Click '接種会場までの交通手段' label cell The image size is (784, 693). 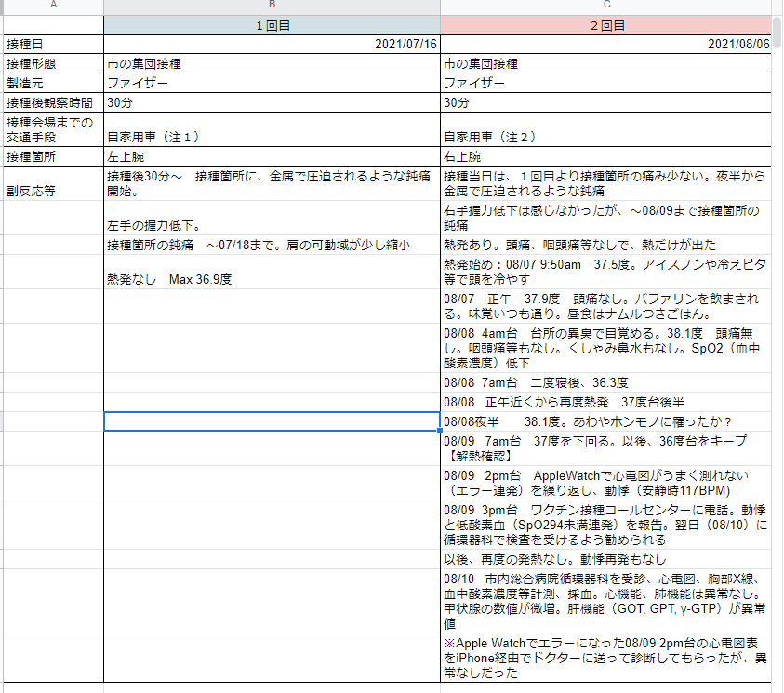[54, 129]
